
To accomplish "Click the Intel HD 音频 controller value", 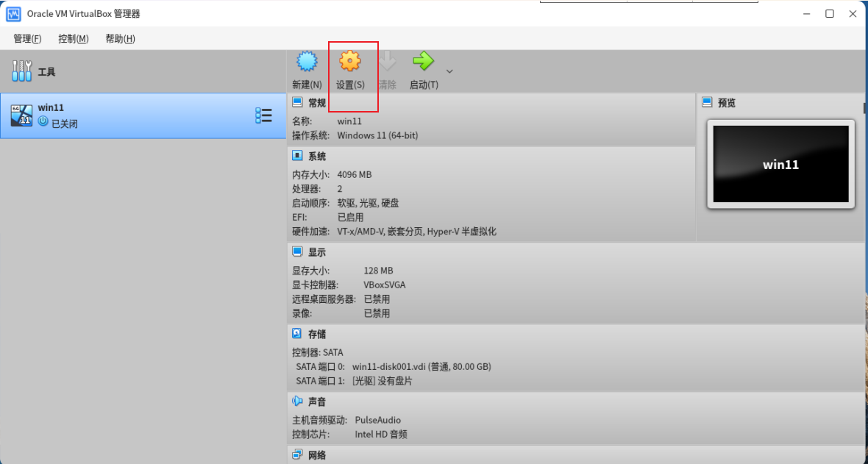I will [x=382, y=435].
